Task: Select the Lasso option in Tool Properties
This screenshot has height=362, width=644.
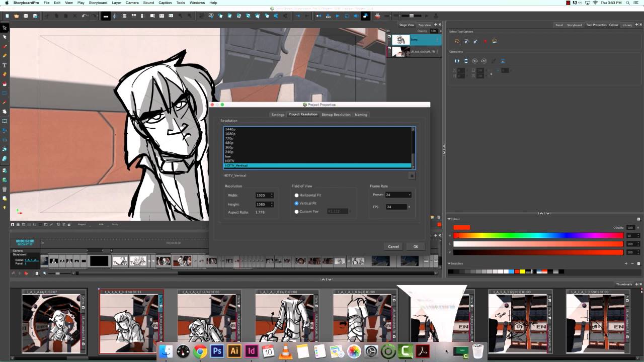Action: point(457,41)
